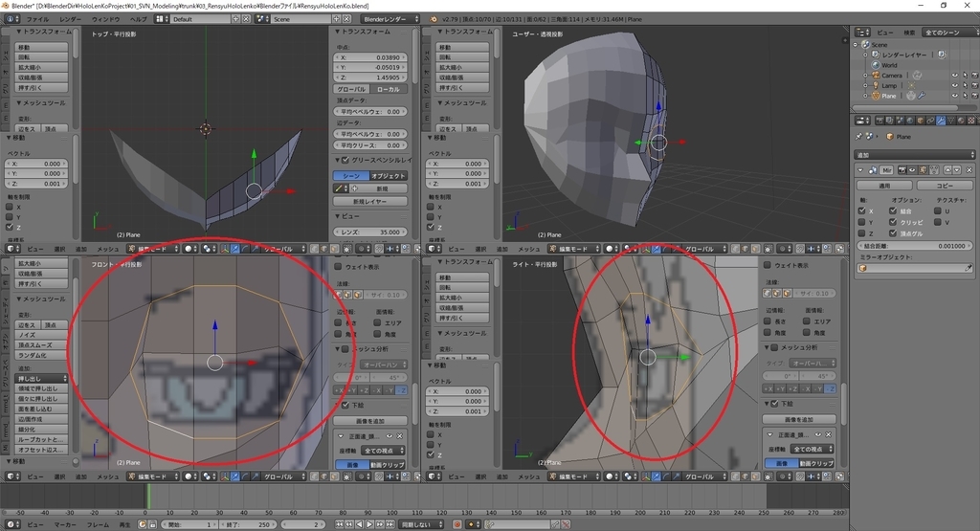The width and height of the screenshot is (980, 531).
Task: Open the Texture properties tab icon
Action: 970,120
